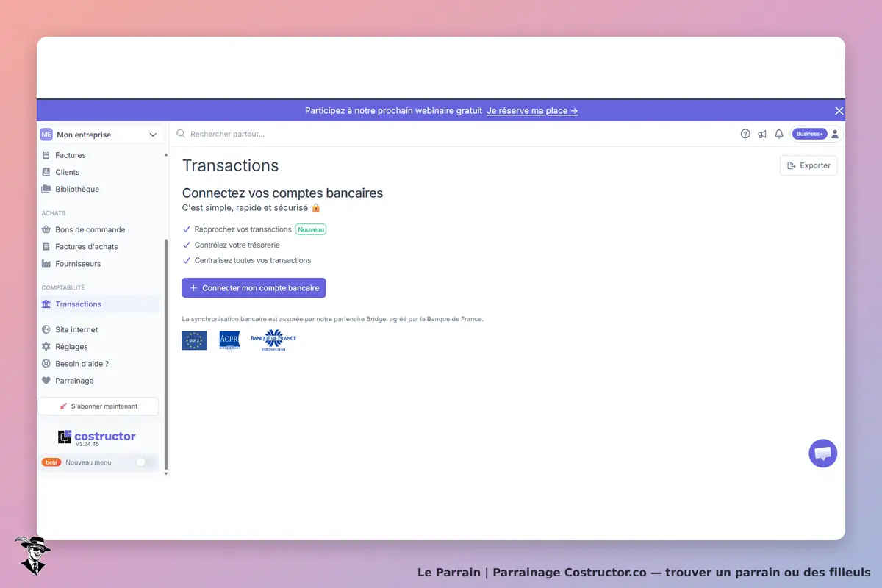Screen dimensions: 882x588
Task: Click the Fournisseurs factory icon
Action: [x=46, y=263]
